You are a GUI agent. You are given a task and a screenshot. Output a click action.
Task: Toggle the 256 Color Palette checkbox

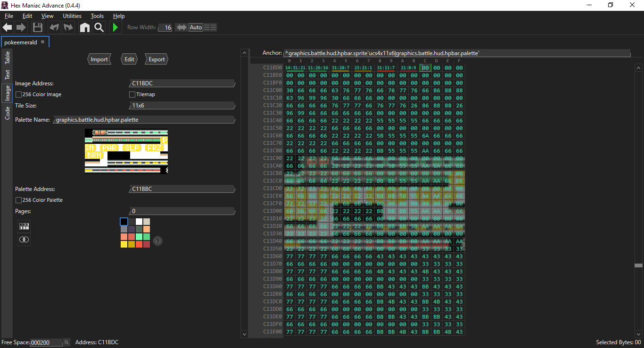tap(18, 200)
